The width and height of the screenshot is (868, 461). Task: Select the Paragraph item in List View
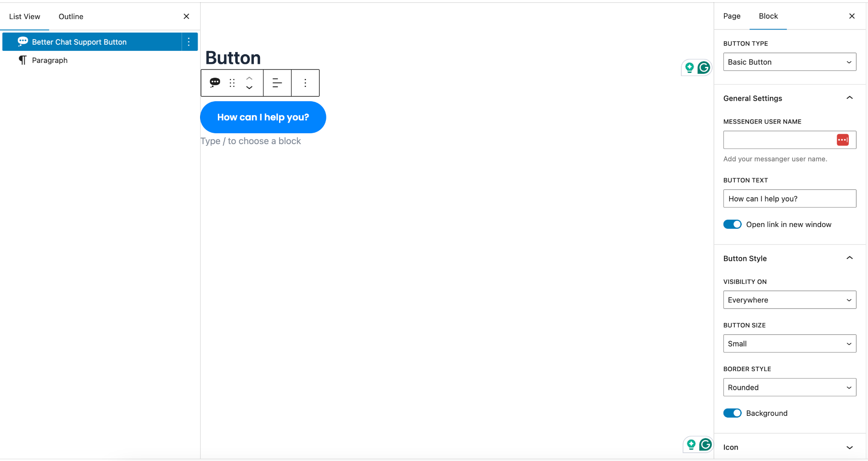tap(49, 60)
